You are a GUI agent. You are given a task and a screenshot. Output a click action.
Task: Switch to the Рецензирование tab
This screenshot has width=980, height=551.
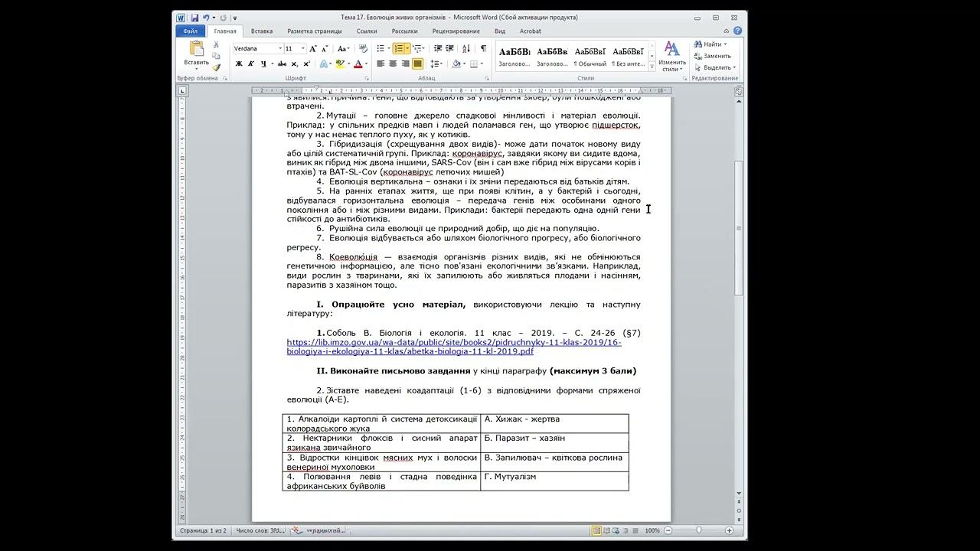click(456, 31)
